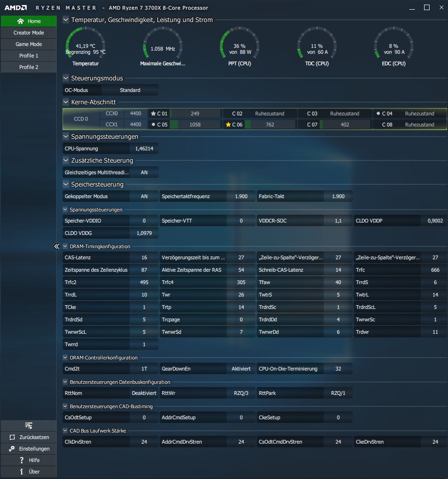
Task: Click RttWr value RZQ/3
Action: (241, 393)
